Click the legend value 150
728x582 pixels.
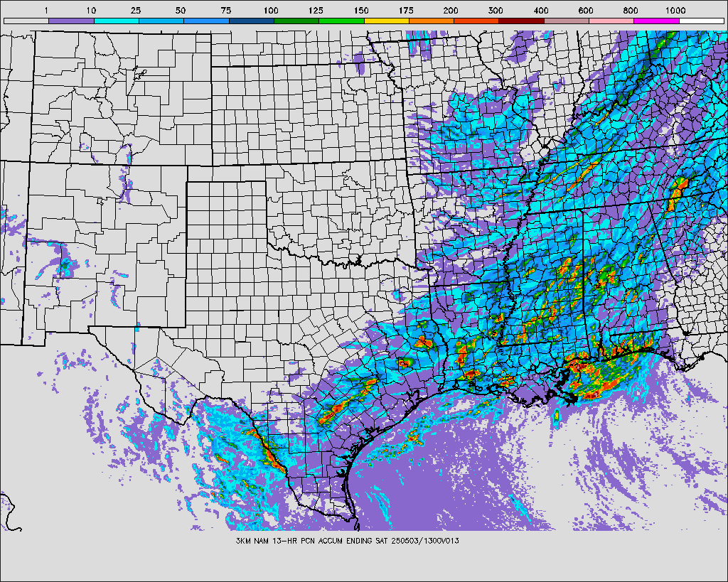360,11
